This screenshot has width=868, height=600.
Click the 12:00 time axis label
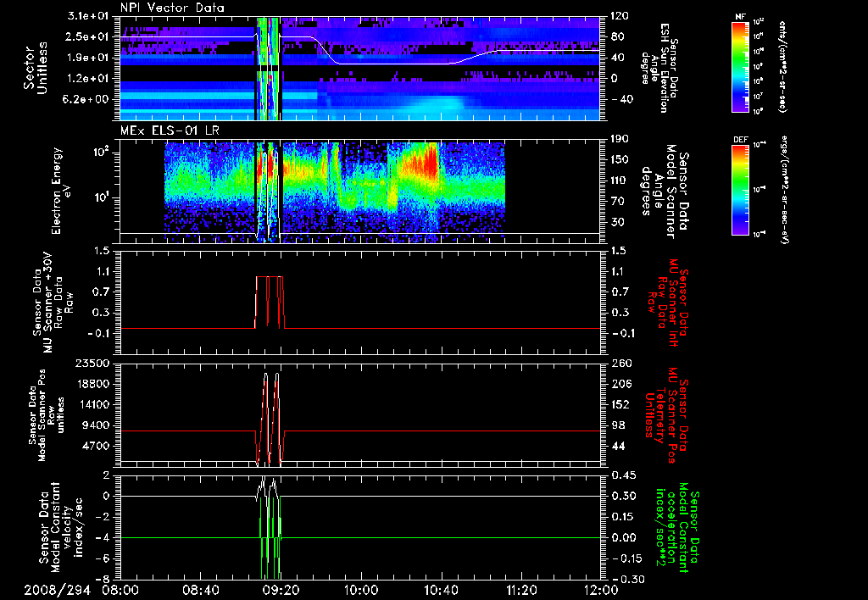click(x=601, y=590)
